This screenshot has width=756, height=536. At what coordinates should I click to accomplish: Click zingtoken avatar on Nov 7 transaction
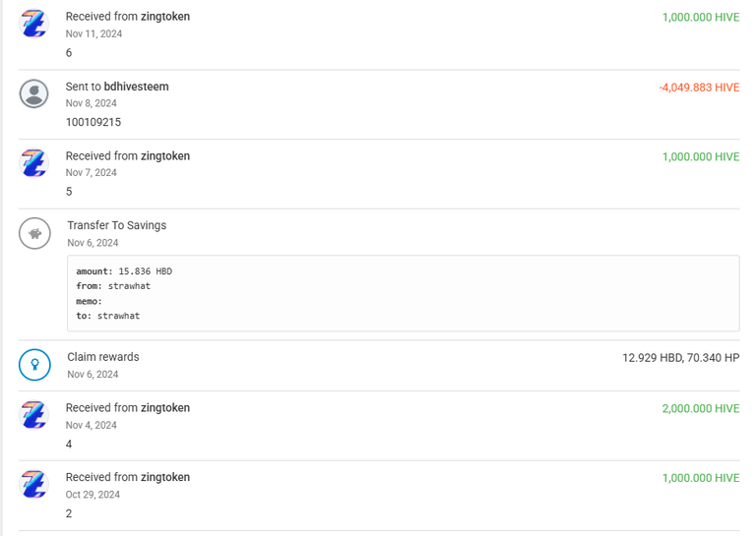[x=33, y=163]
